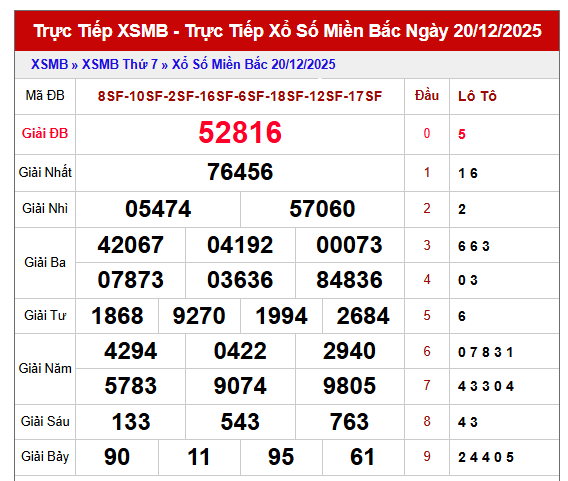This screenshot has height=481, width=568.
Task: Select seventh prize number 61
Action: 362,457
